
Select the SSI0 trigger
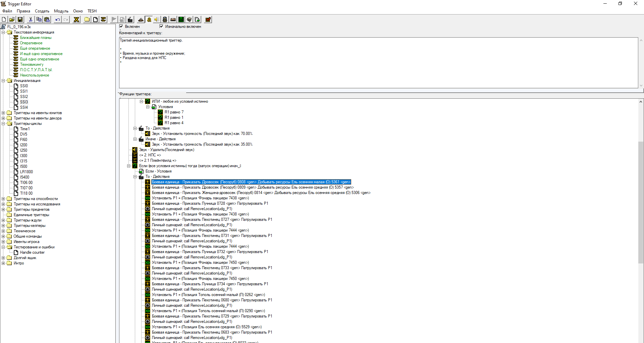pyautogui.click(x=24, y=86)
